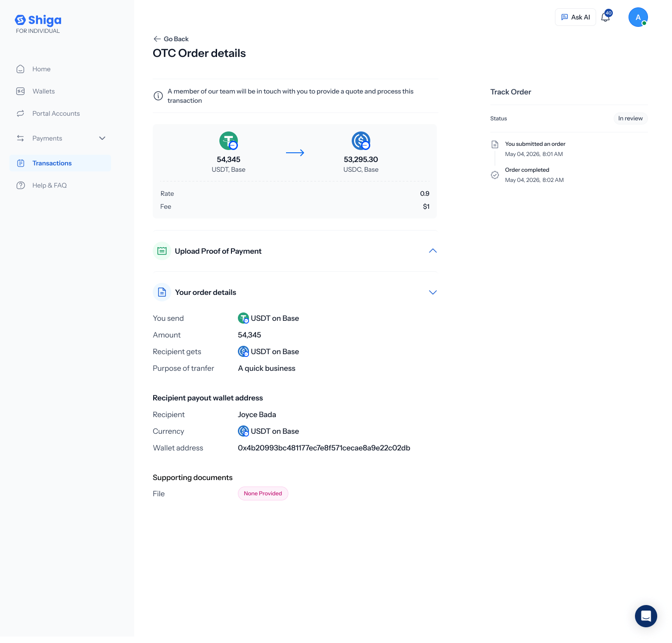
Task: Click the Payments arrows icon
Action: click(x=20, y=138)
